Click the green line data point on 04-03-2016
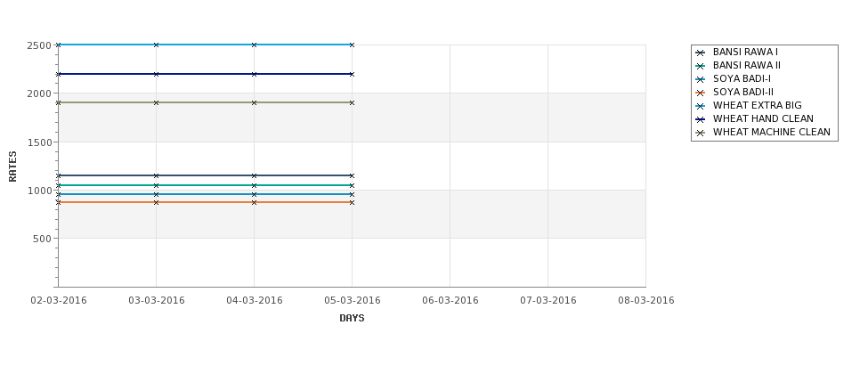Viewport: 868px width, 382px height. (254, 185)
